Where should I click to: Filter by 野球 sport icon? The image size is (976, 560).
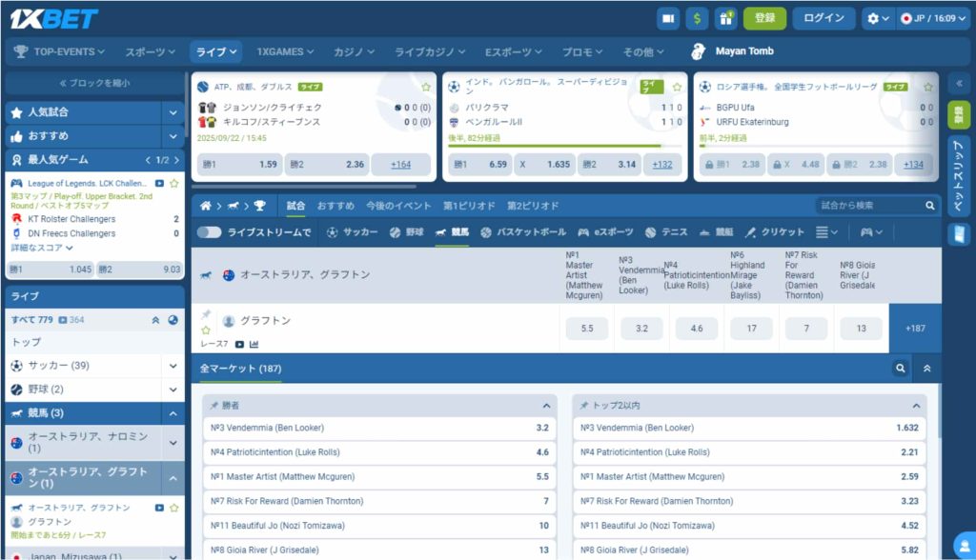click(x=406, y=232)
